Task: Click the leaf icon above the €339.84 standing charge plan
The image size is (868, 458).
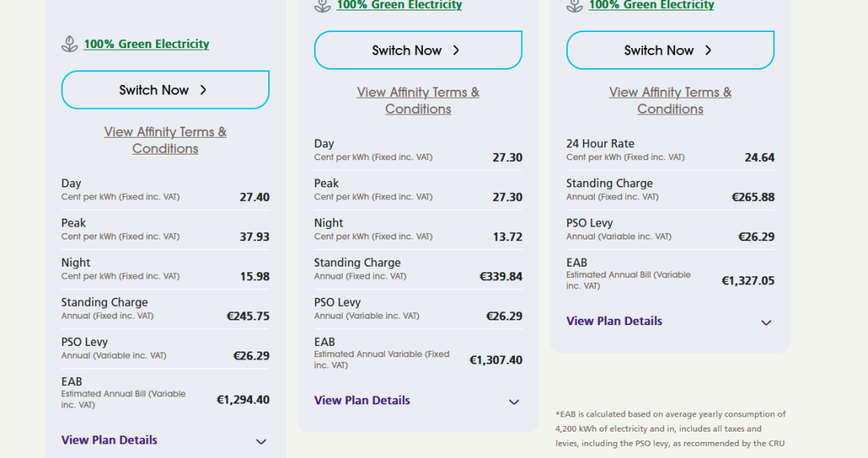Action: point(322,6)
